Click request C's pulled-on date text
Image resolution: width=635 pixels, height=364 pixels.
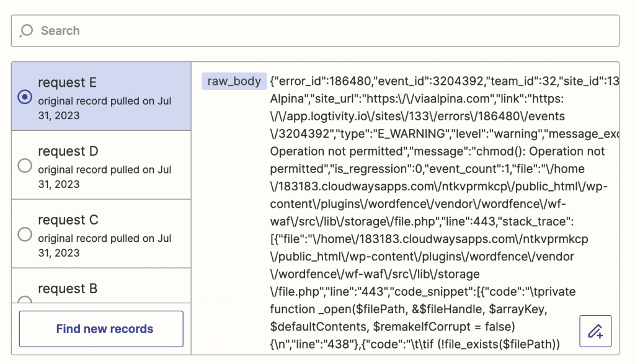point(104,246)
